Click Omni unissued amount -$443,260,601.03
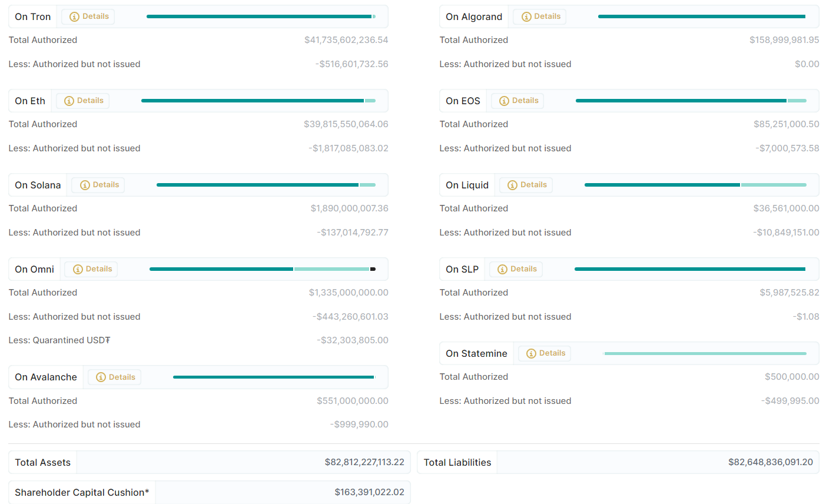Viewport: 836px width, 504px height. tap(350, 317)
